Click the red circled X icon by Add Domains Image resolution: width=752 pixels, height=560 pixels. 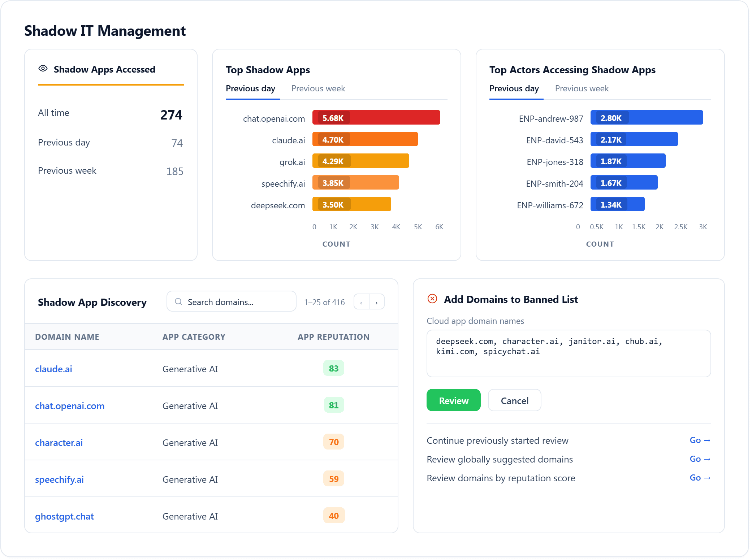(432, 299)
